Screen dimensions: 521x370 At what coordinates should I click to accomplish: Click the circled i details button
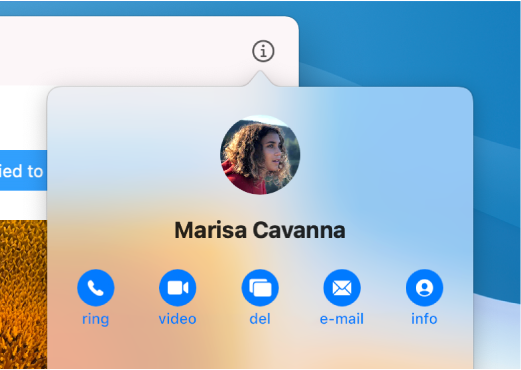(x=263, y=51)
